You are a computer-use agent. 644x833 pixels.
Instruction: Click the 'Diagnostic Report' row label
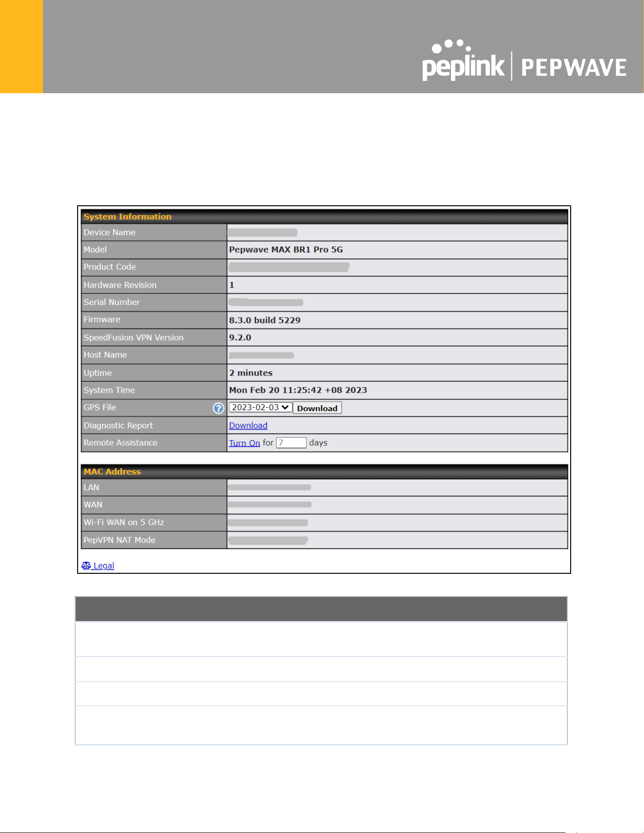coord(118,426)
